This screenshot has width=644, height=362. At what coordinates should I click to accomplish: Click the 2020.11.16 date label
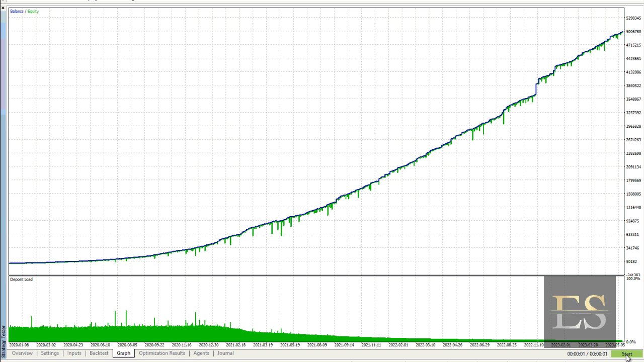tap(182, 345)
